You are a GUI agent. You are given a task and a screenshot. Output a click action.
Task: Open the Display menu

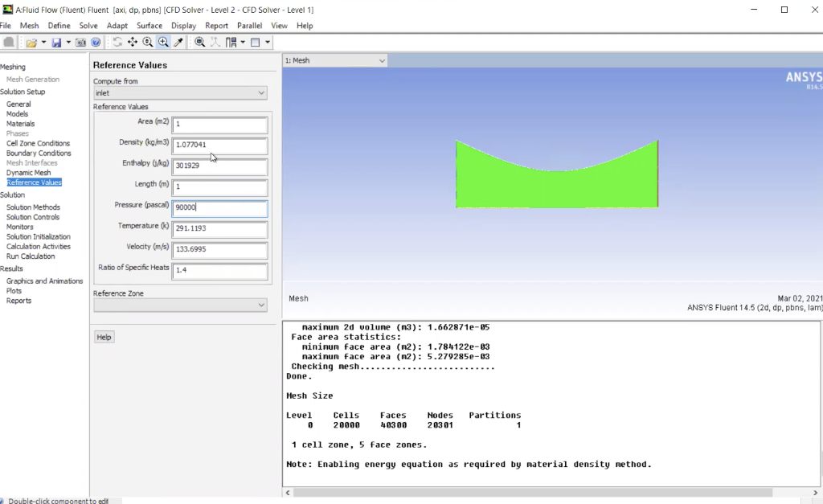(x=183, y=25)
